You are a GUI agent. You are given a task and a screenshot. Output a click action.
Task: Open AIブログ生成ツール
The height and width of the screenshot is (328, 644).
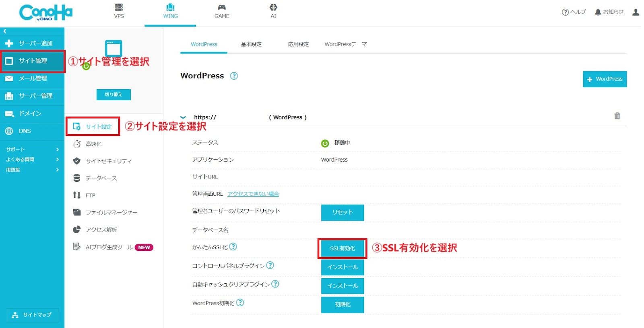pos(103,247)
